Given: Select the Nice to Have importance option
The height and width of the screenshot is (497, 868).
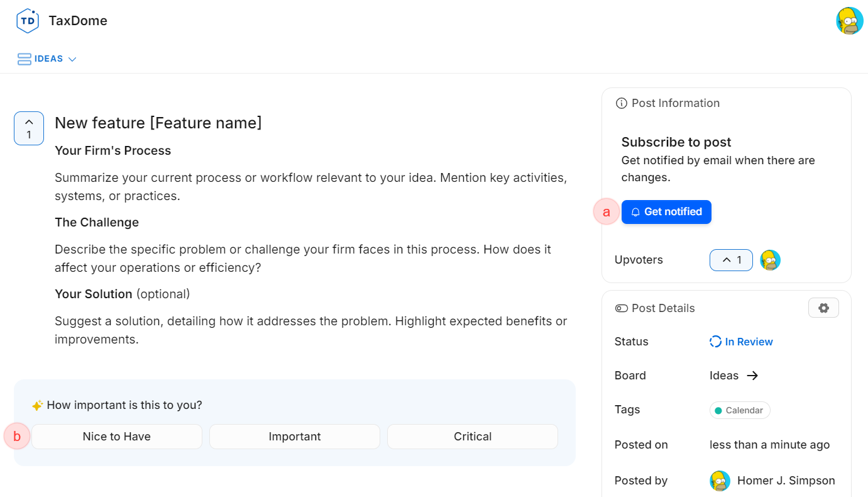Looking at the screenshot, I should point(117,437).
